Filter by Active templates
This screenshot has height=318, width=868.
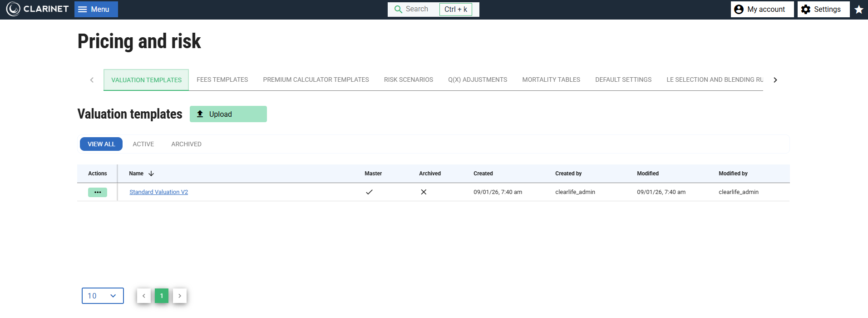pos(143,144)
